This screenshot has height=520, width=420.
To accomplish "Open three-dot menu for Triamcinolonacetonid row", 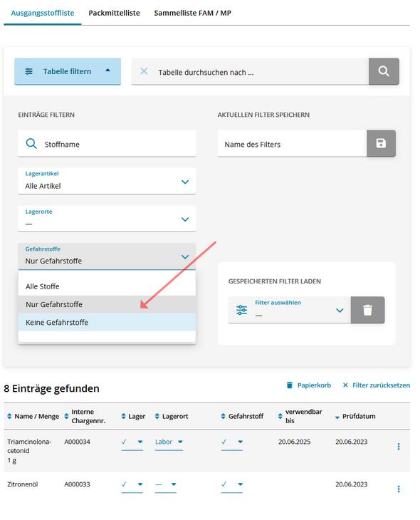I will click(399, 447).
